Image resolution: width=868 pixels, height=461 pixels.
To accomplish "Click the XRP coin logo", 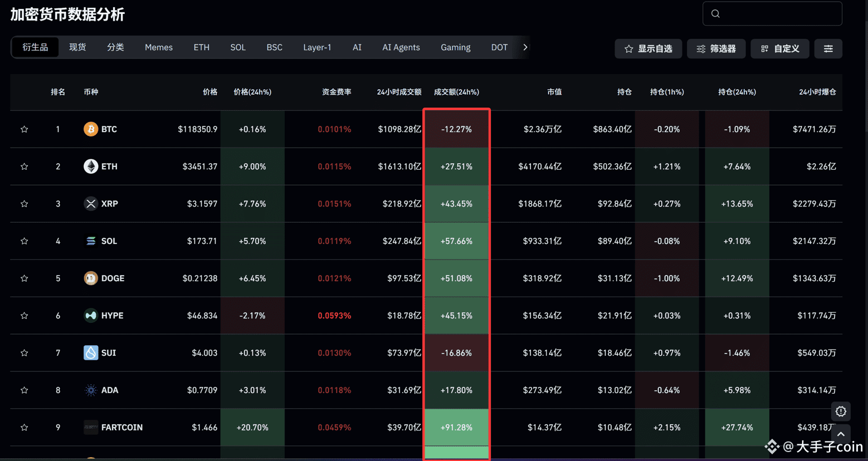I will click(x=91, y=204).
